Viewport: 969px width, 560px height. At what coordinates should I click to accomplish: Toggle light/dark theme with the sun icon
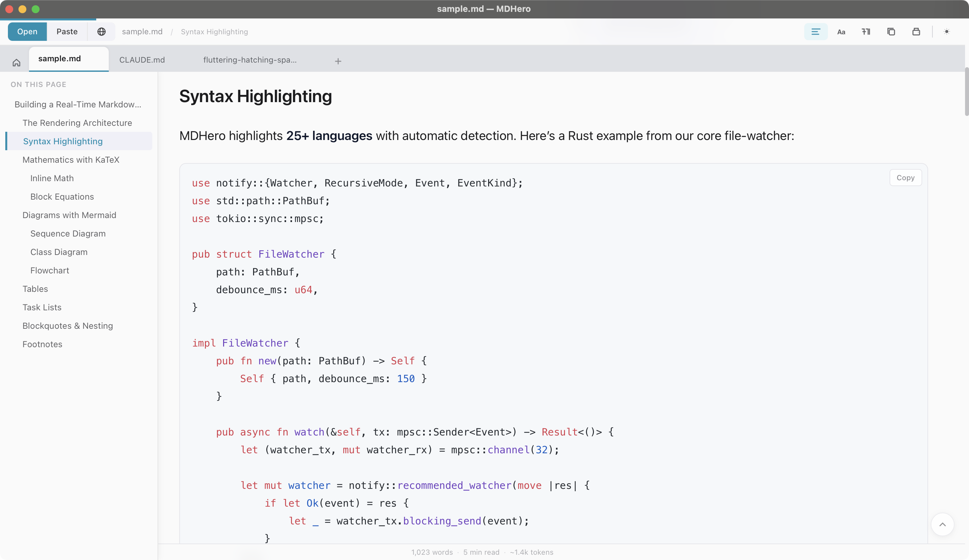(947, 32)
